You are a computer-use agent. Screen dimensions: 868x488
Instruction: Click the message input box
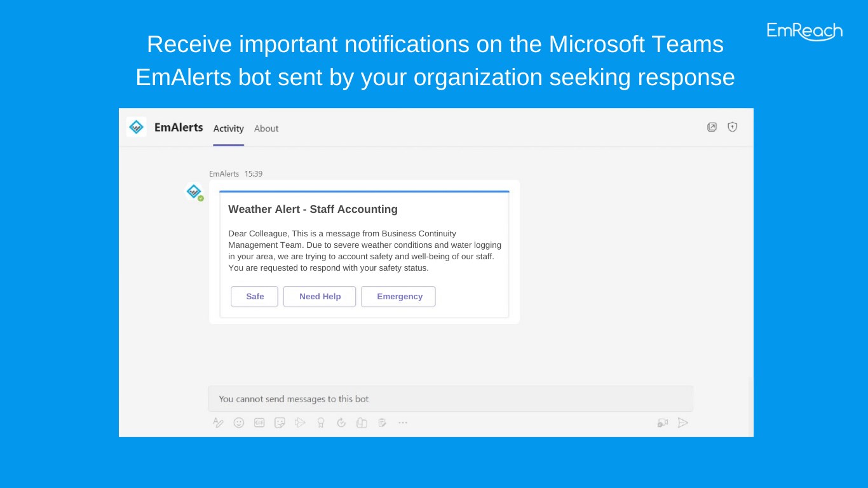450,399
